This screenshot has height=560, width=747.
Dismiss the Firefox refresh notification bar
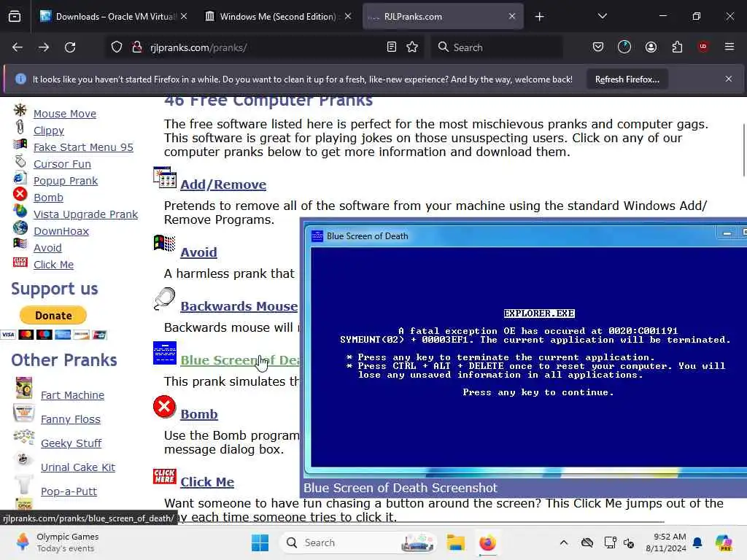pyautogui.click(x=729, y=79)
